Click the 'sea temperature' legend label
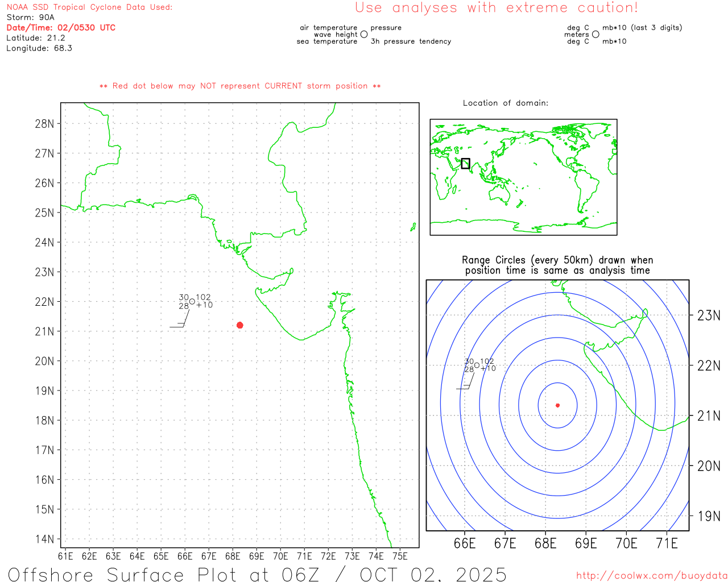Image resolution: width=728 pixels, height=582 pixels. [x=327, y=41]
